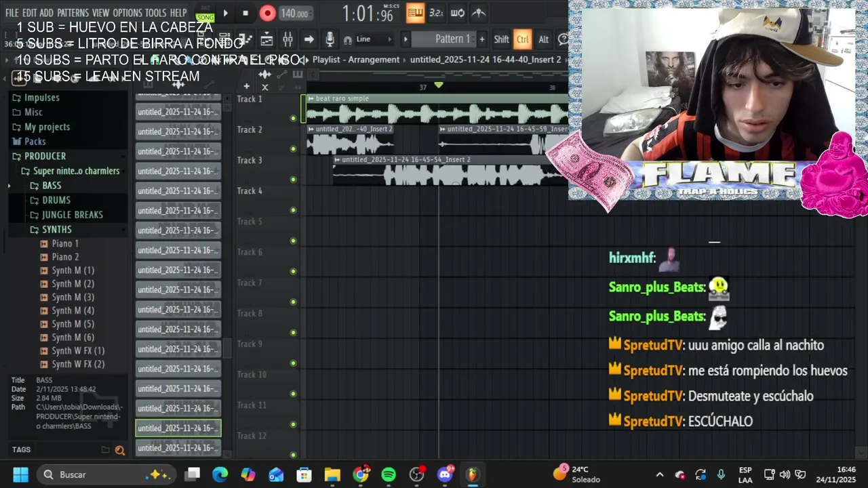Select the 'beat raro simple' clip
This screenshot has width=868, height=488.
[437, 109]
